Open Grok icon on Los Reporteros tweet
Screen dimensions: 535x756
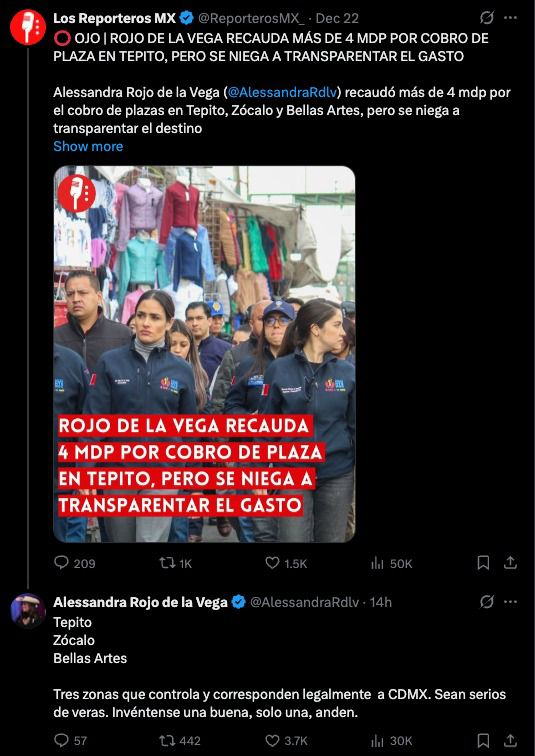(487, 18)
